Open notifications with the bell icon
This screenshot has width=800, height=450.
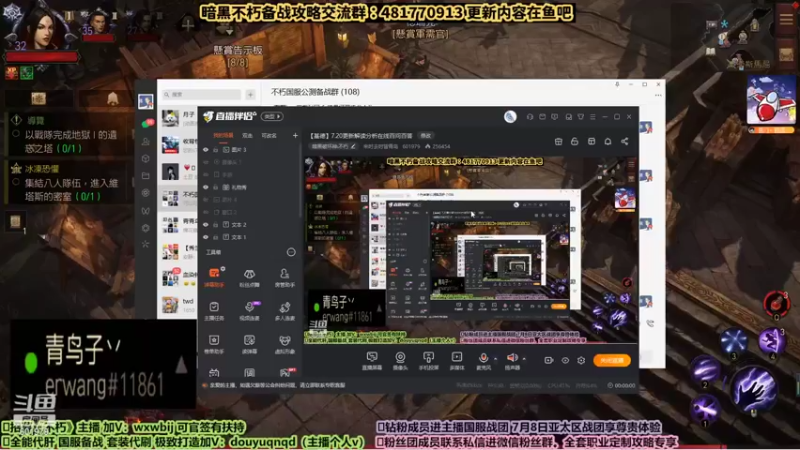pos(608,141)
